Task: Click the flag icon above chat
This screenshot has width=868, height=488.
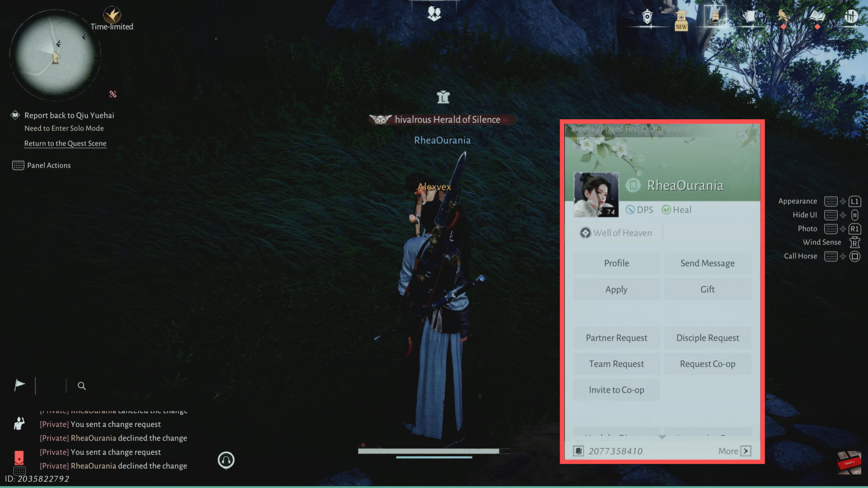Action: [x=19, y=385]
